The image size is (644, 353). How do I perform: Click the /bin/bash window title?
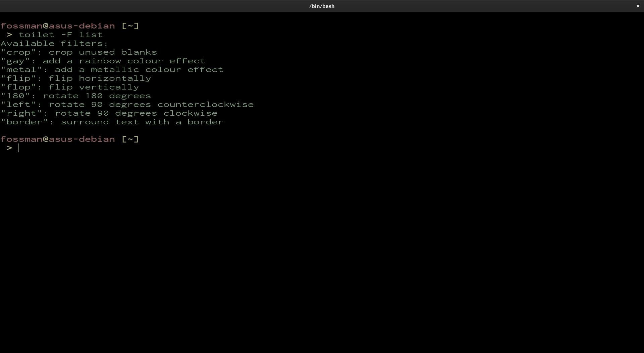[x=322, y=6]
